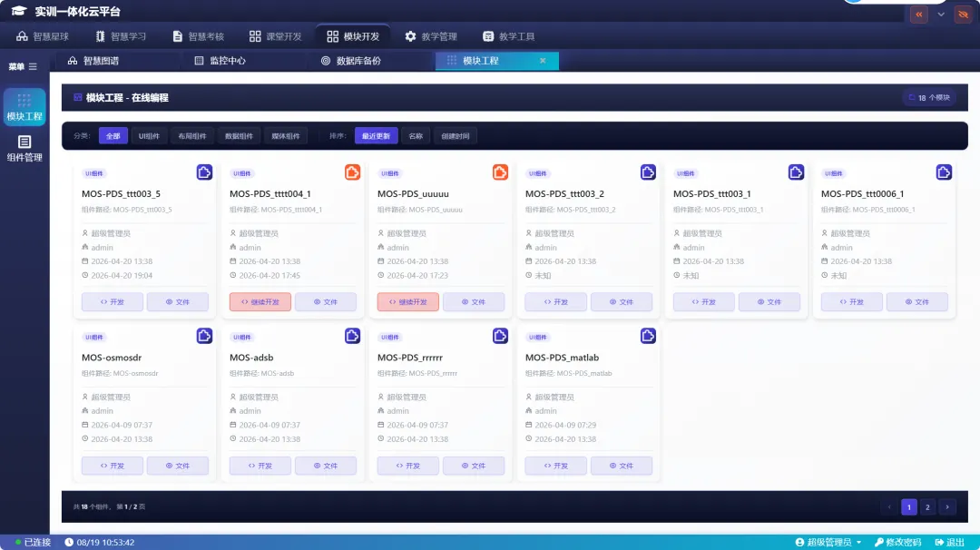
Task: Click the 18 个模块 counter badge
Action: tap(929, 97)
